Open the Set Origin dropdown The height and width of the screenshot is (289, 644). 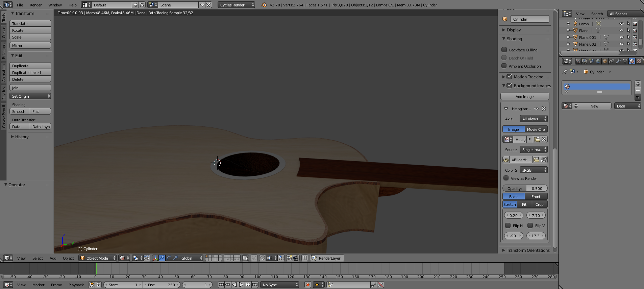30,96
